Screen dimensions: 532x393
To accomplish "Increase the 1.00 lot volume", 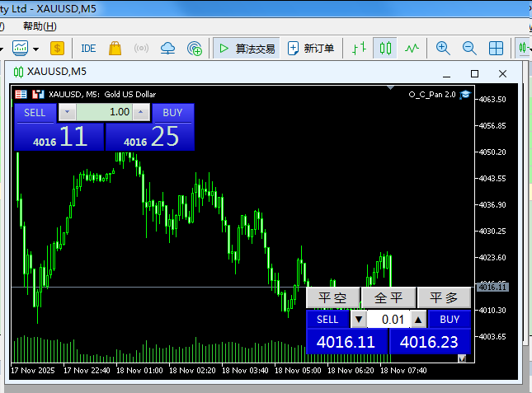I will [141, 112].
